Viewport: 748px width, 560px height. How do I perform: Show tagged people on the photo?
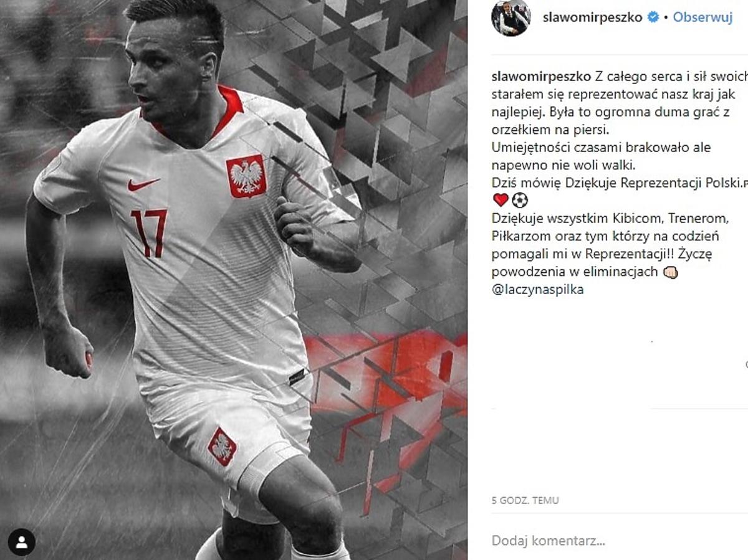pyautogui.click(x=22, y=542)
